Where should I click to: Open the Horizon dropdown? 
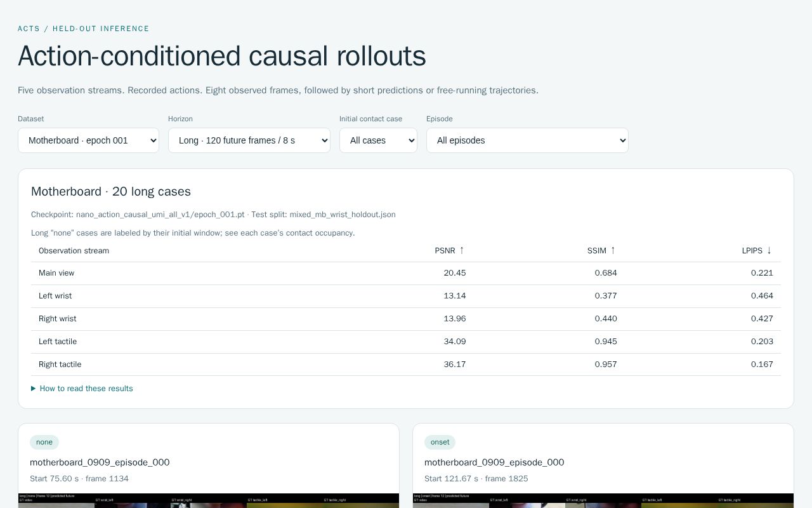(249, 140)
